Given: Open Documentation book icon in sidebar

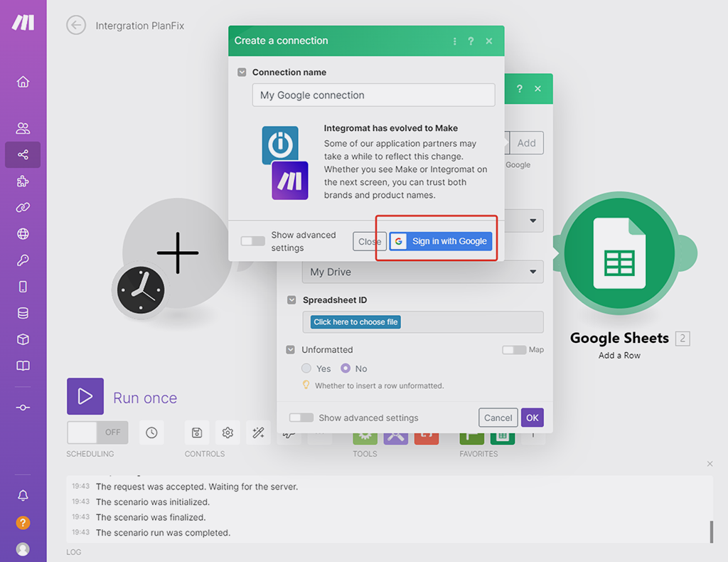Looking at the screenshot, I should pos(23,366).
